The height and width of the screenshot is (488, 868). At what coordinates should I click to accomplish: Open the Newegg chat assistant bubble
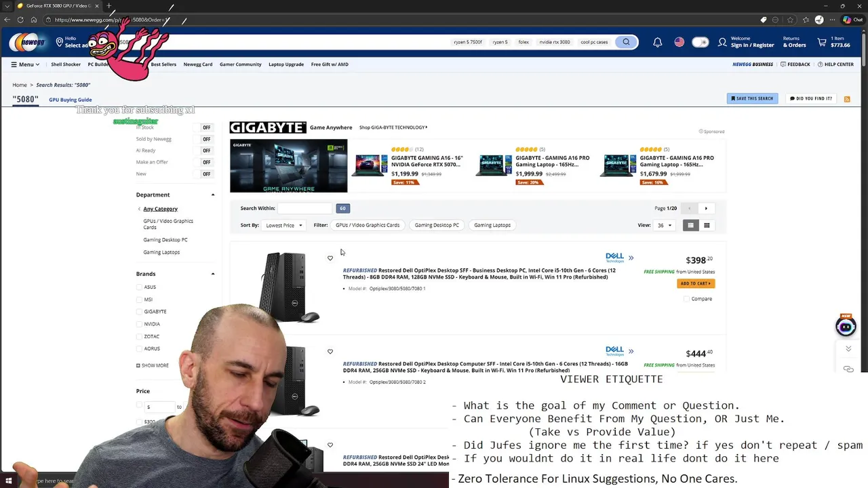coord(846,327)
